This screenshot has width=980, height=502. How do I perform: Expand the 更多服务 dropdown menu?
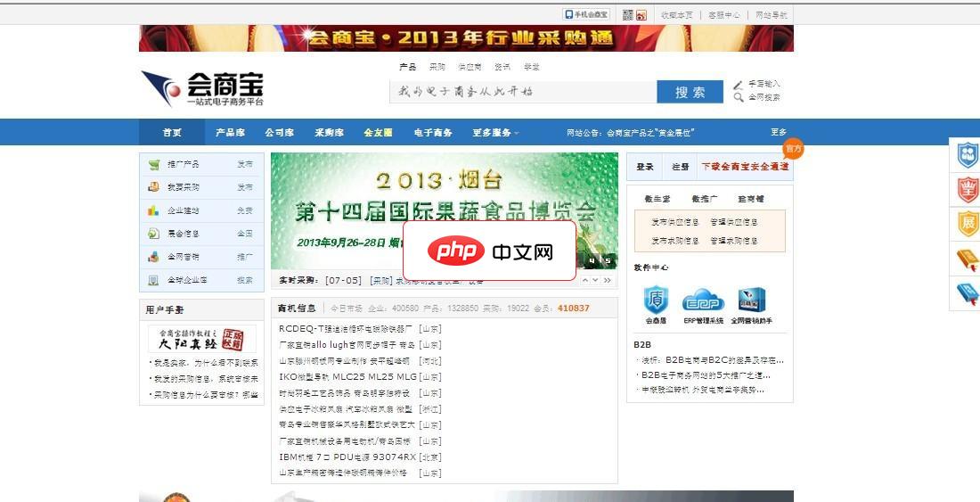pyautogui.click(x=495, y=133)
